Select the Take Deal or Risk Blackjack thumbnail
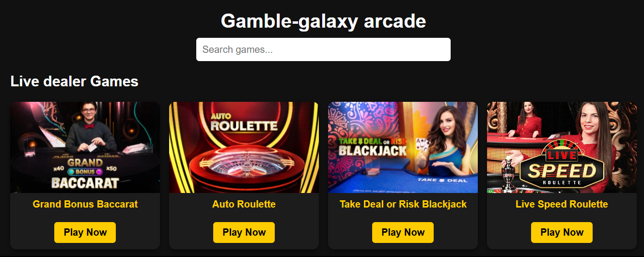 tap(403, 147)
